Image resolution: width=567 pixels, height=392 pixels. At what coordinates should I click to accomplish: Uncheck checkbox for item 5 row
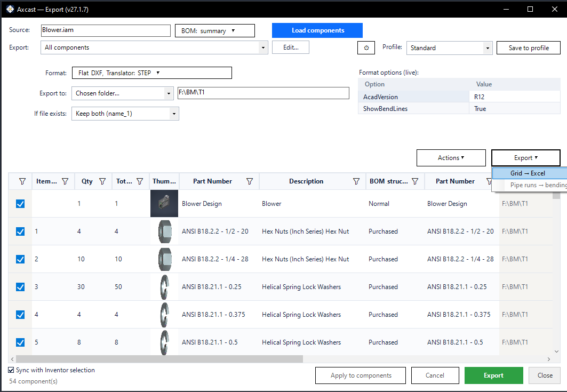click(x=20, y=342)
